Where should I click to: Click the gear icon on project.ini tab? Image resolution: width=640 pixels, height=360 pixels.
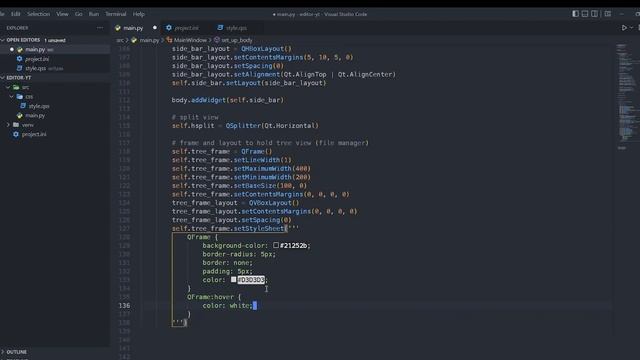point(169,28)
